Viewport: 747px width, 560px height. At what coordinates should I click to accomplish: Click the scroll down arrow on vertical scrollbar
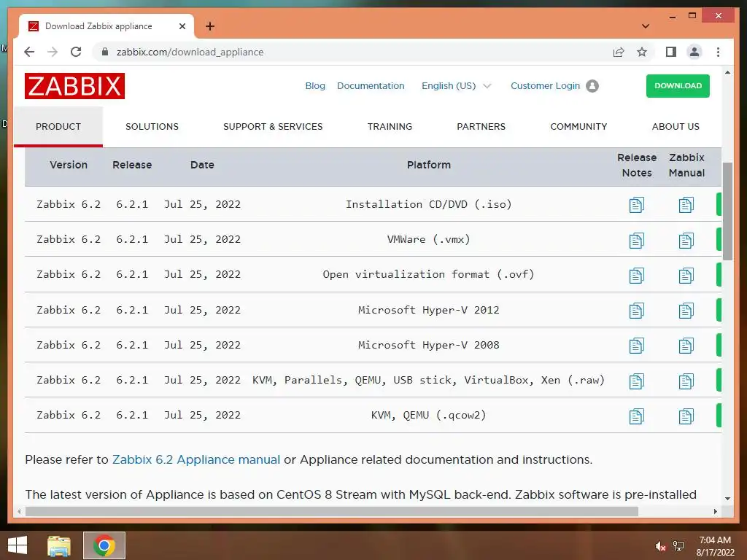click(x=727, y=498)
